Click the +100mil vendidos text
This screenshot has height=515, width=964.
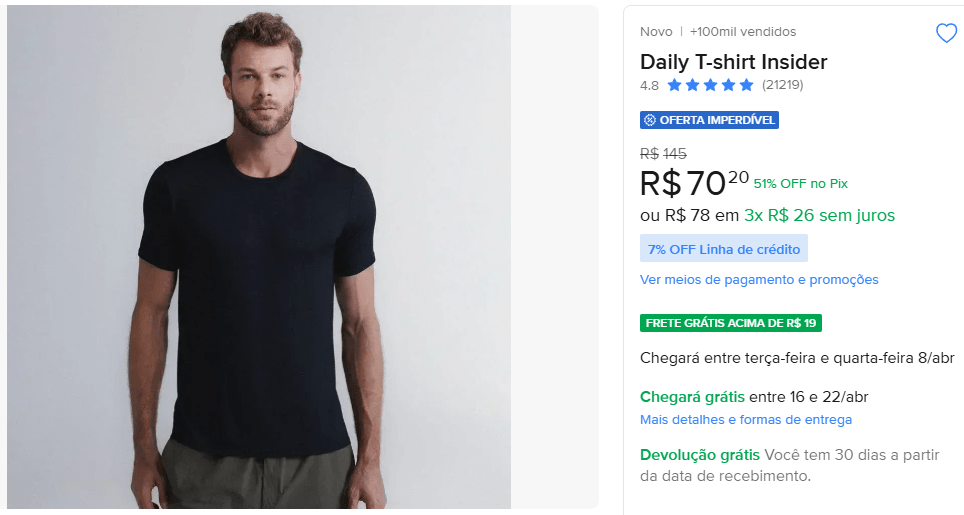pyautogui.click(x=742, y=32)
